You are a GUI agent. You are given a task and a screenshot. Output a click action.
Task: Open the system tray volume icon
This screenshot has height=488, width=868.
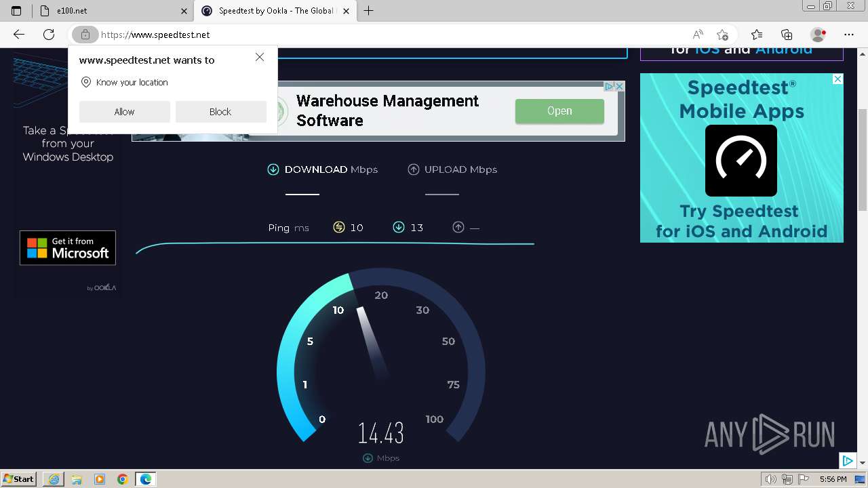[770, 479]
